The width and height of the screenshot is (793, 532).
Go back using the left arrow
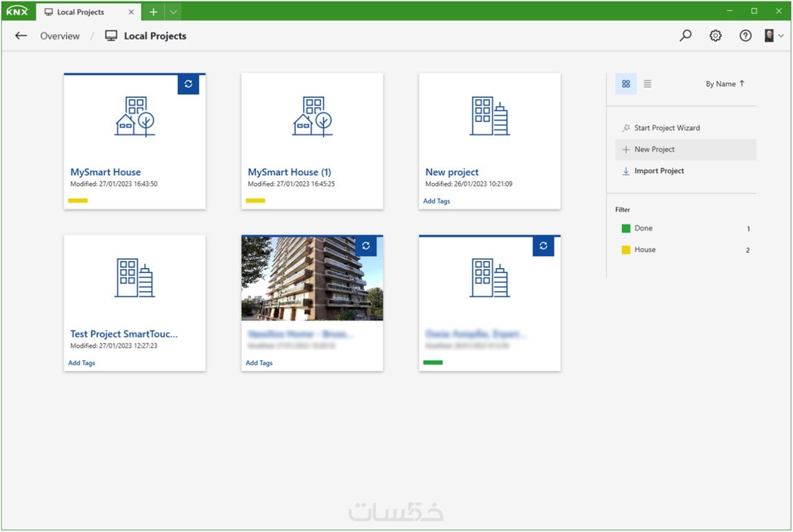point(21,36)
